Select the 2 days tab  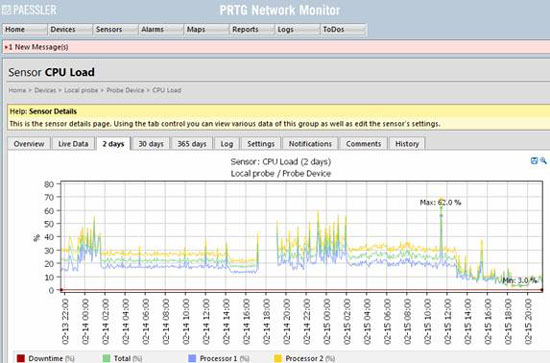pyautogui.click(x=113, y=144)
